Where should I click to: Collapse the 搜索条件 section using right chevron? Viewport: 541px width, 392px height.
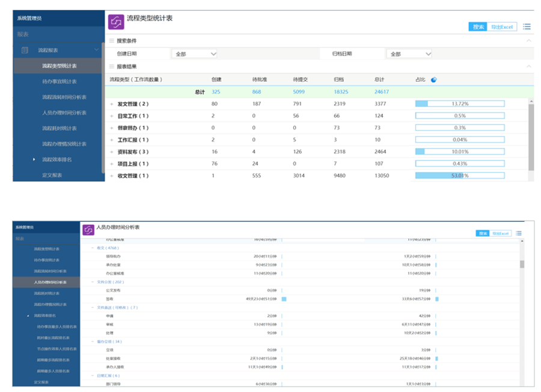528,41
